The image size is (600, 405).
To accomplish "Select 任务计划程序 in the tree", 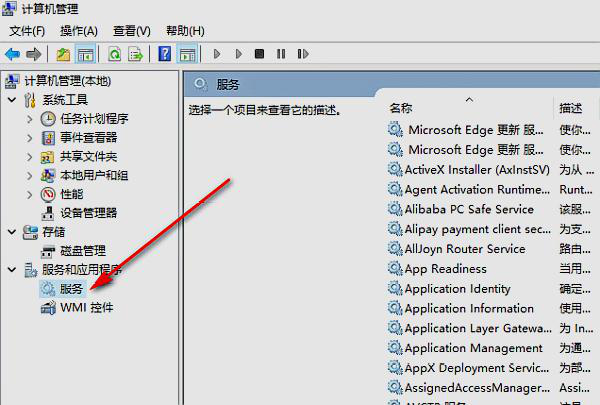I will [94, 119].
